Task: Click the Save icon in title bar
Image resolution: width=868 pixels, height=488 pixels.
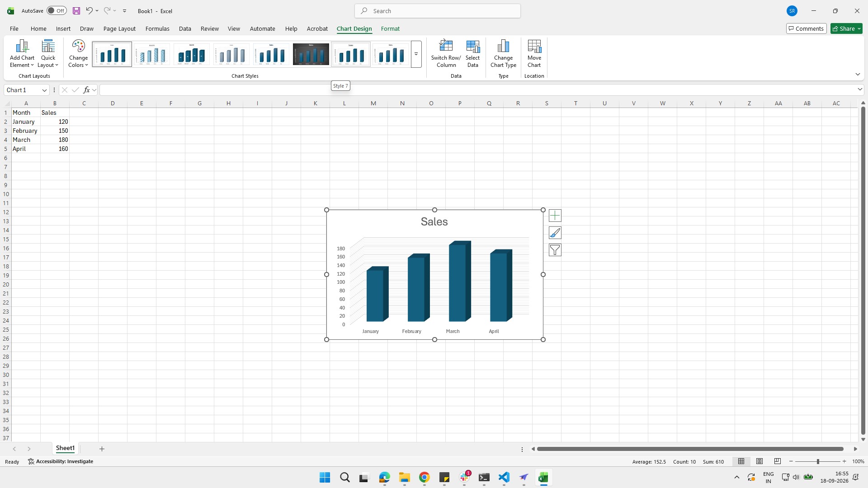Action: click(x=76, y=11)
